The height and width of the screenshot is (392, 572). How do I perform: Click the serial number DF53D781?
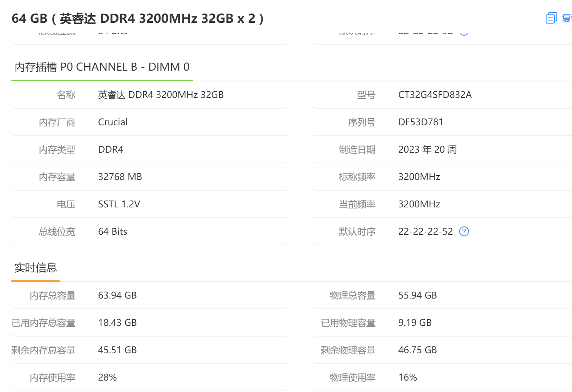tap(420, 122)
